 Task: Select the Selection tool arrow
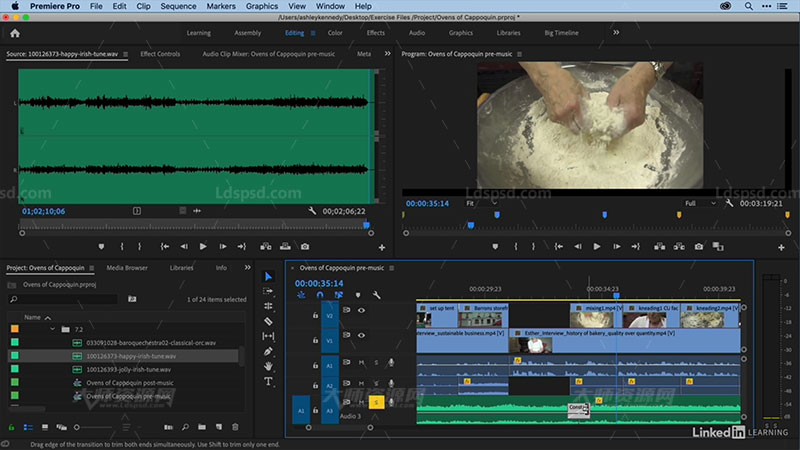pos(268,277)
